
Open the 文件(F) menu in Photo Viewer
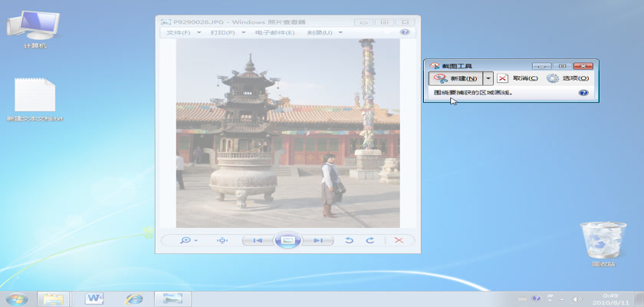(180, 33)
